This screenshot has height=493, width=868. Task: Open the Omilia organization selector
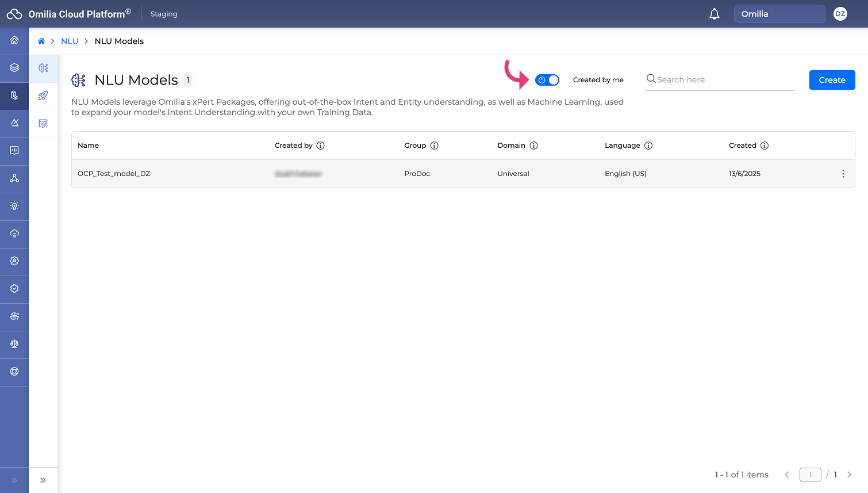point(779,14)
